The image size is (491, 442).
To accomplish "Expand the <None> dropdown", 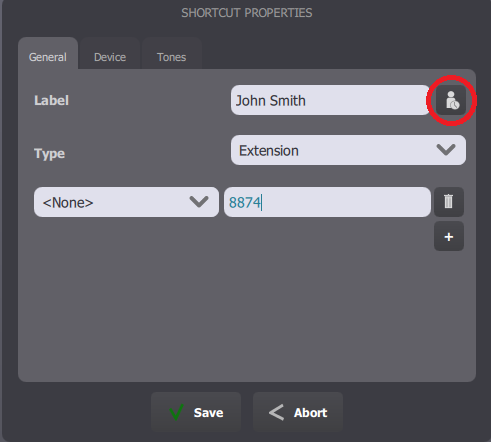I will pyautogui.click(x=126, y=202).
